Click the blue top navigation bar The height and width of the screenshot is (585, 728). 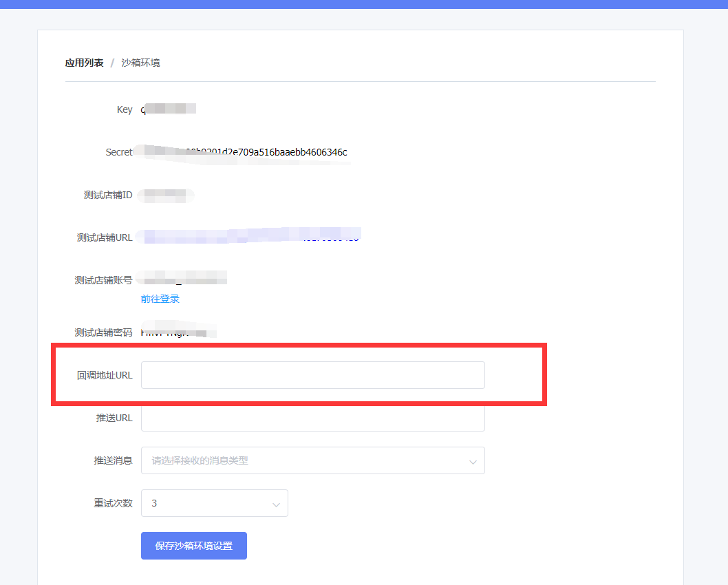[364, 5]
